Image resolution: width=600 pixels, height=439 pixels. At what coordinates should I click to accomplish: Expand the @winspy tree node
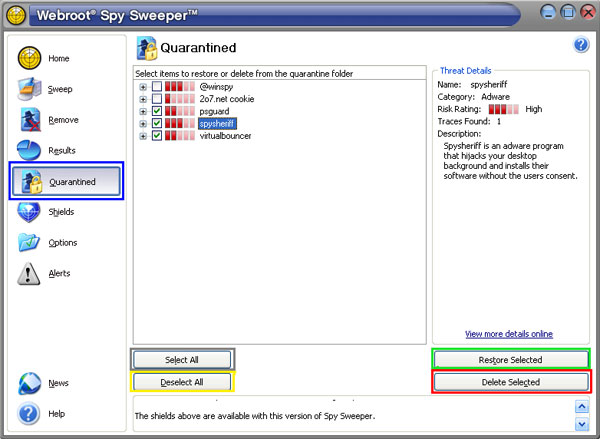(x=143, y=87)
